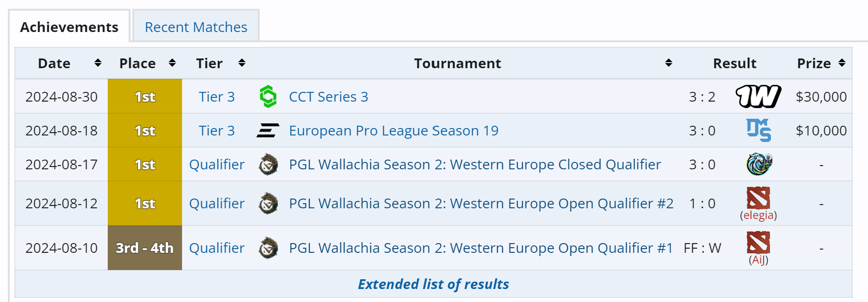The width and height of the screenshot is (868, 302).
Task: Sort the table by Date column
Action: [x=98, y=63]
